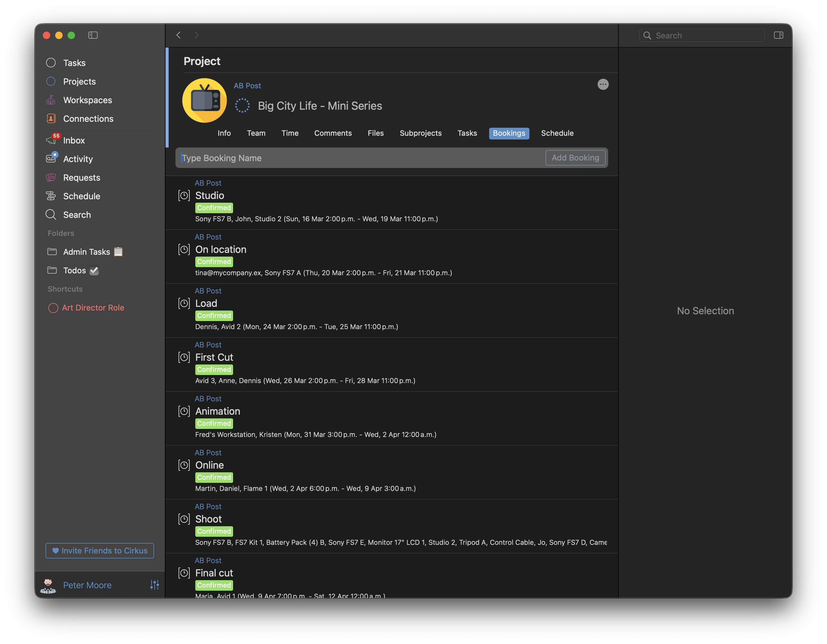Image resolution: width=827 pixels, height=644 pixels.
Task: Open the Activity feed
Action: (x=77, y=159)
